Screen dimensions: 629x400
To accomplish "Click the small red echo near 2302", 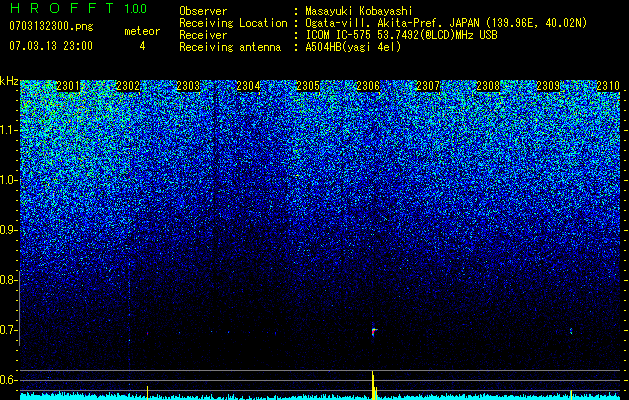I will tap(147, 333).
